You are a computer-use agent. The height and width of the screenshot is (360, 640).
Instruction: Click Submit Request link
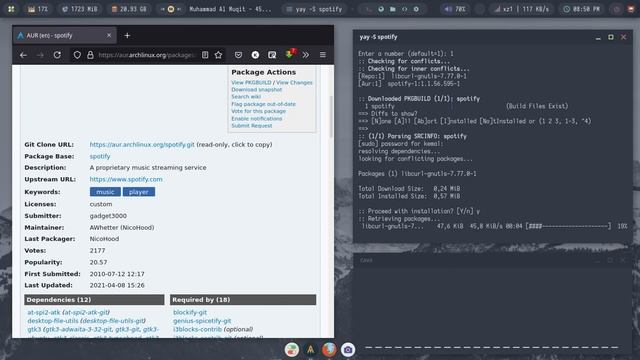point(251,126)
